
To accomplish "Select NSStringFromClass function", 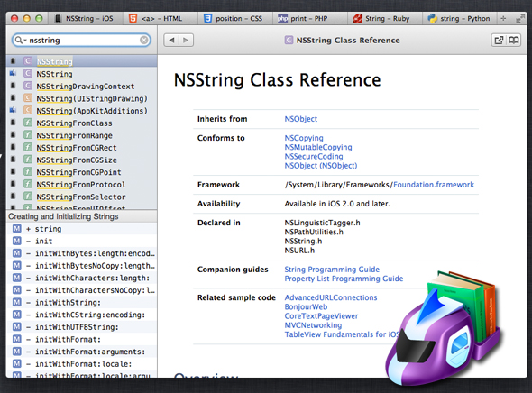I will [x=81, y=123].
